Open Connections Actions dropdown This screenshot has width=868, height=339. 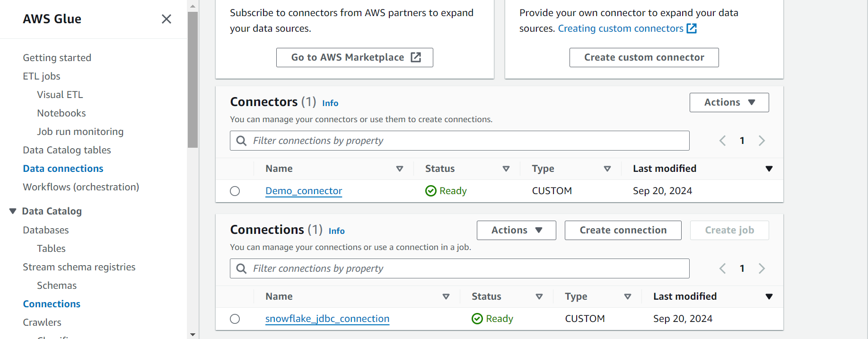[517, 230]
